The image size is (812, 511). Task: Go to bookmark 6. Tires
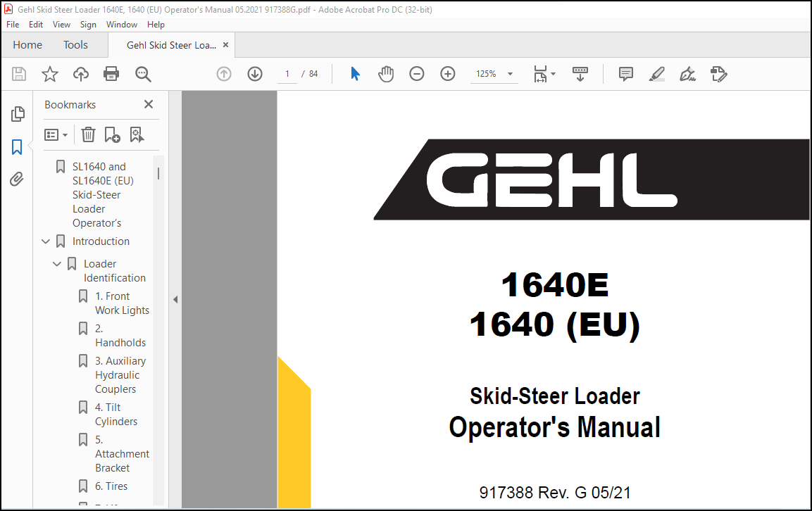click(x=111, y=486)
